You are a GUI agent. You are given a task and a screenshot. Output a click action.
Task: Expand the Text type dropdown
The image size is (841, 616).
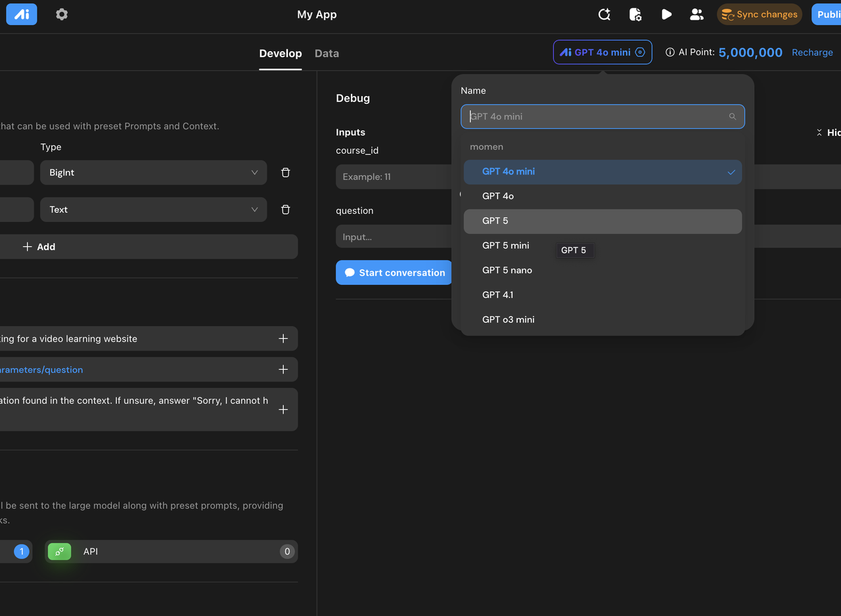tap(154, 209)
